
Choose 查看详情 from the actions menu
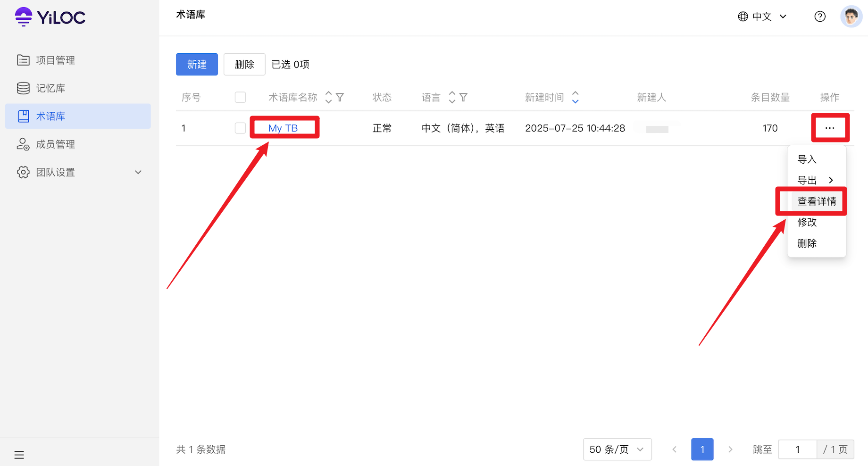point(817,201)
